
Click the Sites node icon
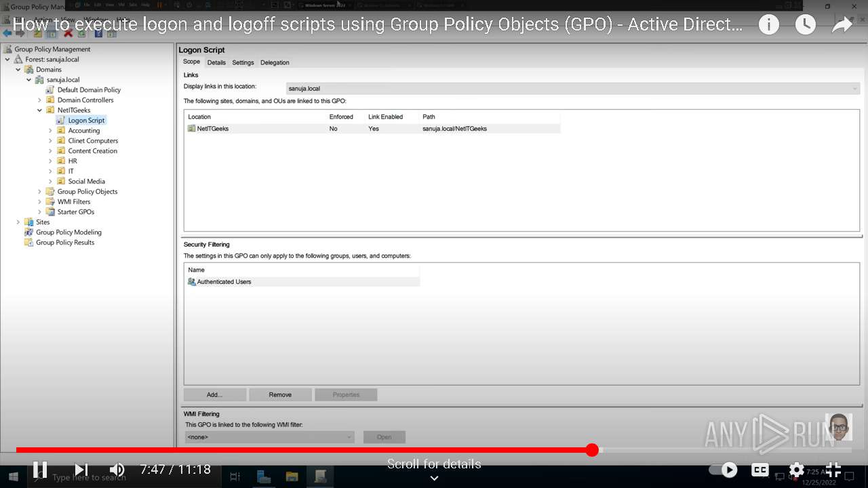point(29,222)
